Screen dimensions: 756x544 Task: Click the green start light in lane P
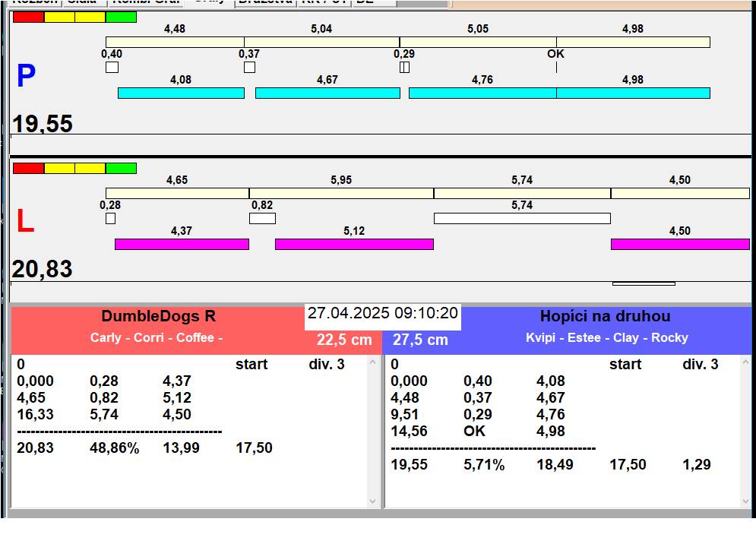[x=121, y=17]
